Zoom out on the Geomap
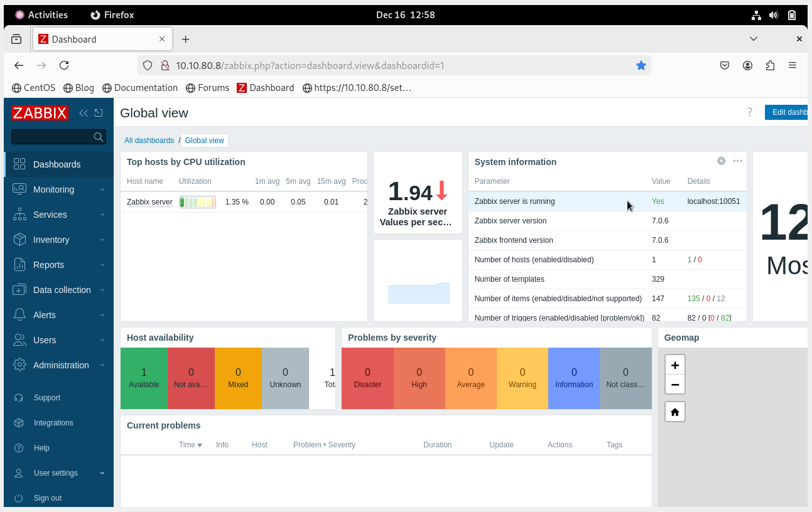The width and height of the screenshot is (812, 512). 675,385
